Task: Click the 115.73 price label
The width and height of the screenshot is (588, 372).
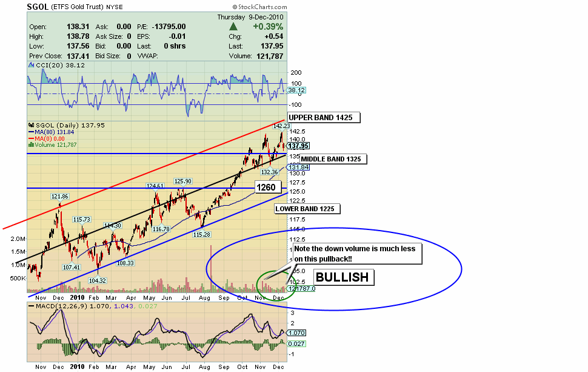Action: [82, 220]
